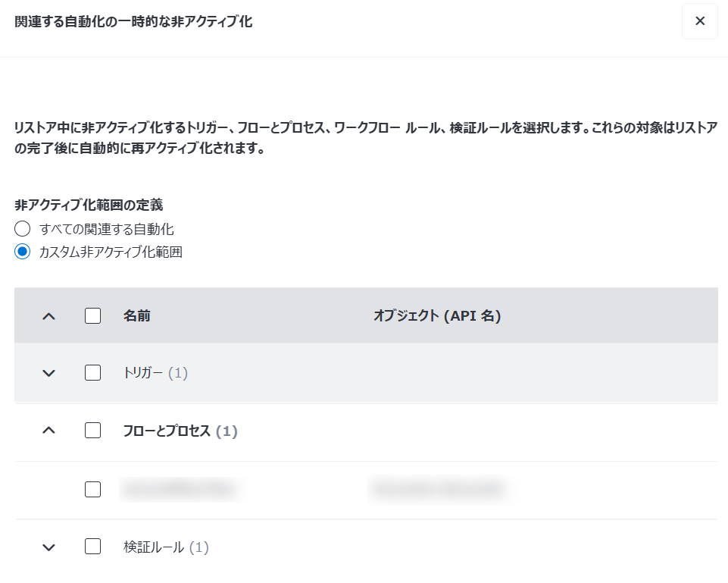Select the カスタム非アクティブ化範囲 radio button
The height and width of the screenshot is (583, 728).
[x=21, y=250]
